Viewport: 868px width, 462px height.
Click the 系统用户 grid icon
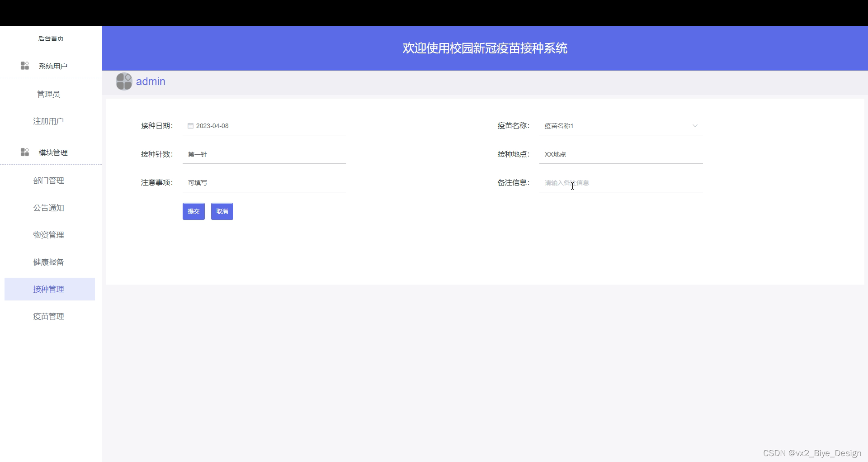25,66
